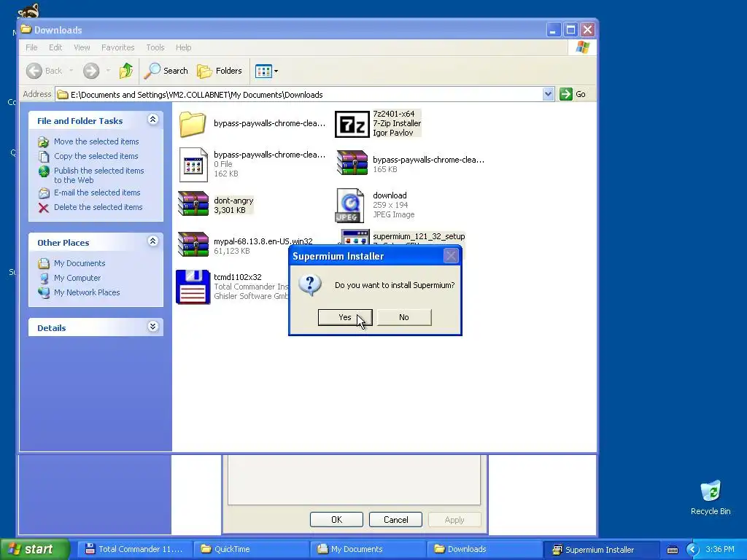Go to My Documents in Other Places
Viewport: 747px width, 560px height.
tap(80, 263)
